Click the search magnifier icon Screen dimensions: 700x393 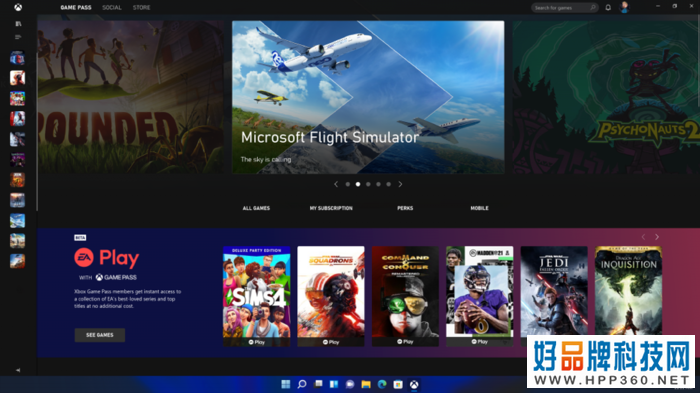coord(593,8)
